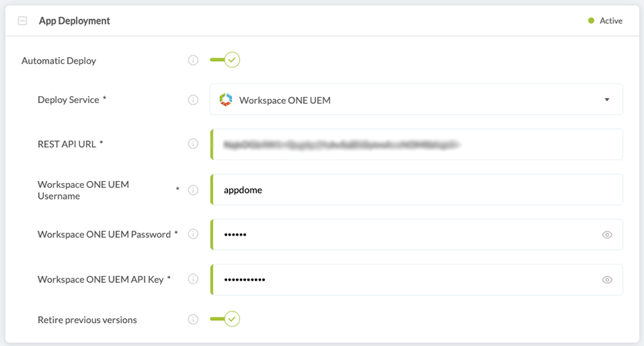Open the Deploy Service dropdown arrow
Image resolution: width=644 pixels, height=346 pixels.
pyautogui.click(x=607, y=100)
